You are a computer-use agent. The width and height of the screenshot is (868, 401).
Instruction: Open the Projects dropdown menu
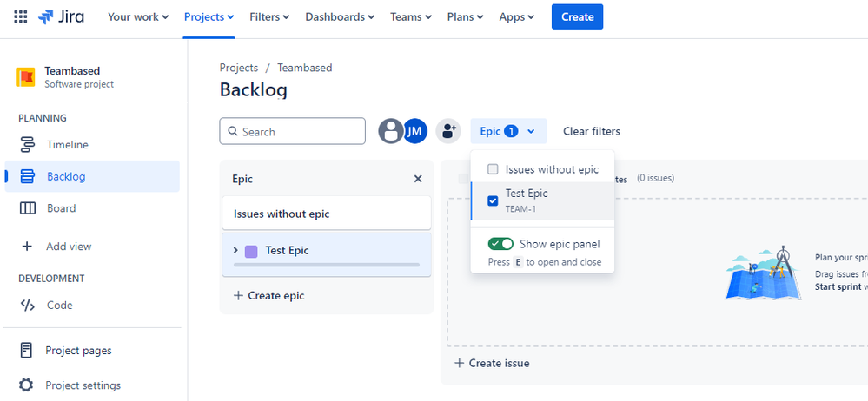point(209,17)
